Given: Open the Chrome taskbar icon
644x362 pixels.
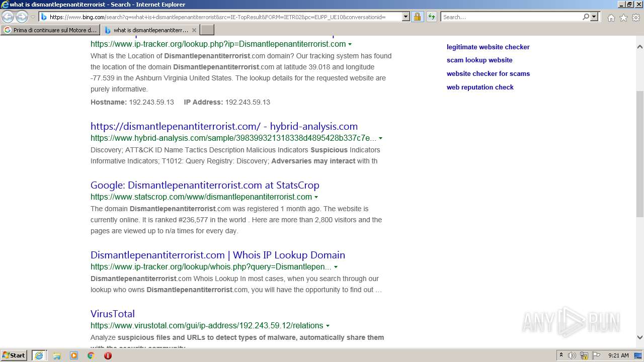Looking at the screenshot, I should pyautogui.click(x=91, y=355).
